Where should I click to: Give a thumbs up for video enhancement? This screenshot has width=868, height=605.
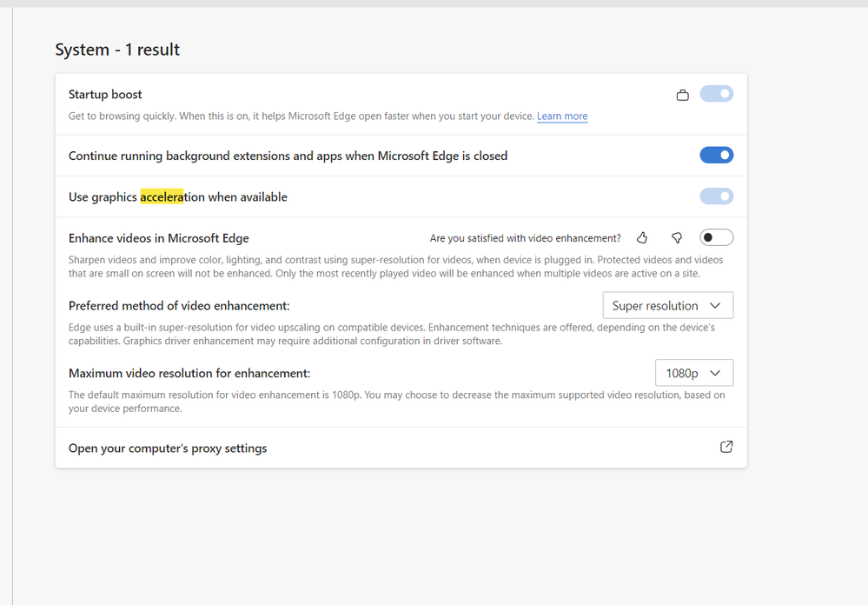pyautogui.click(x=642, y=237)
